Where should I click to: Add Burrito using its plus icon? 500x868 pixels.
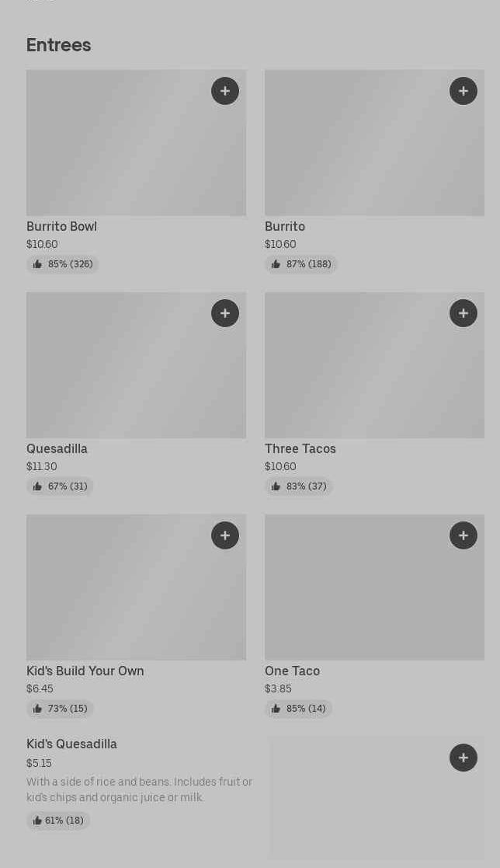pos(464,91)
